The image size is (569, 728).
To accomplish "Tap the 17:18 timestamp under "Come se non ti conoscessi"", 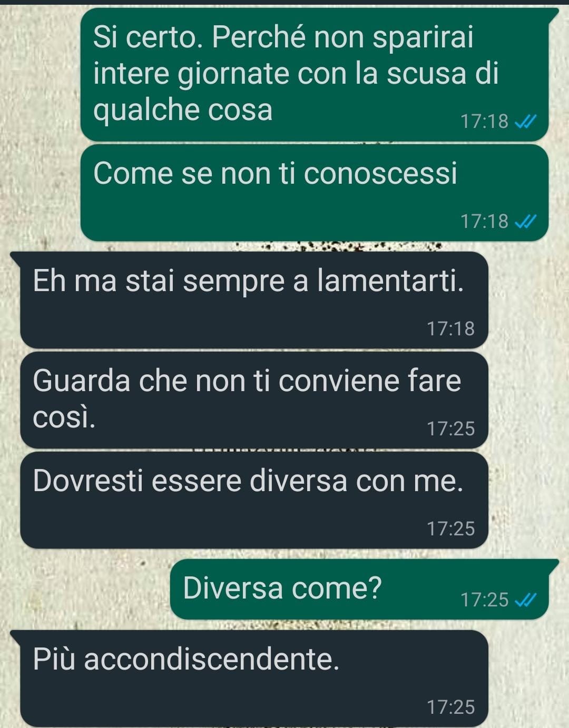I will 485,222.
